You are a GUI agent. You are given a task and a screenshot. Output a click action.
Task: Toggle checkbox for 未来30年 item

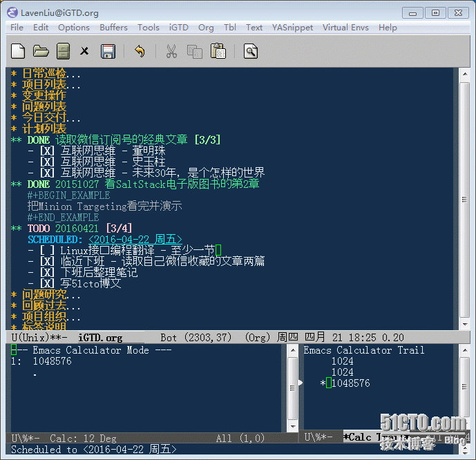pos(47,173)
